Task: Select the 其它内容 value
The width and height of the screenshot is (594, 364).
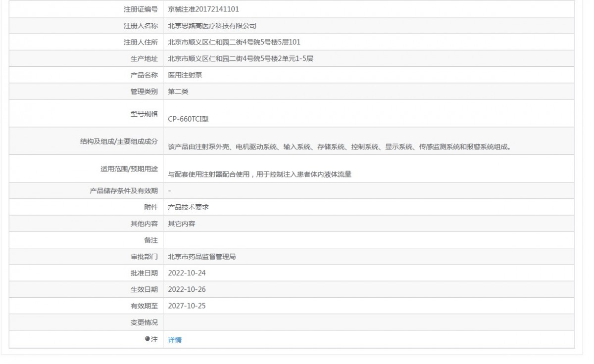Action: (x=182, y=224)
